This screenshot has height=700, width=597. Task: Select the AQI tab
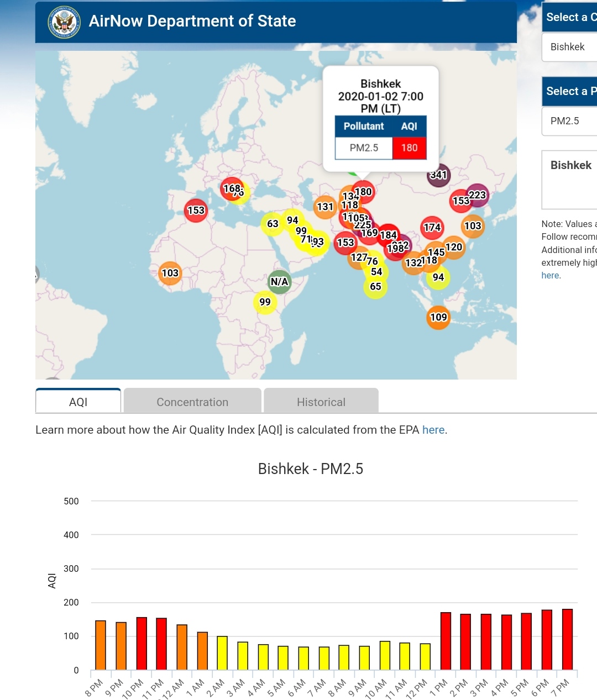click(78, 402)
